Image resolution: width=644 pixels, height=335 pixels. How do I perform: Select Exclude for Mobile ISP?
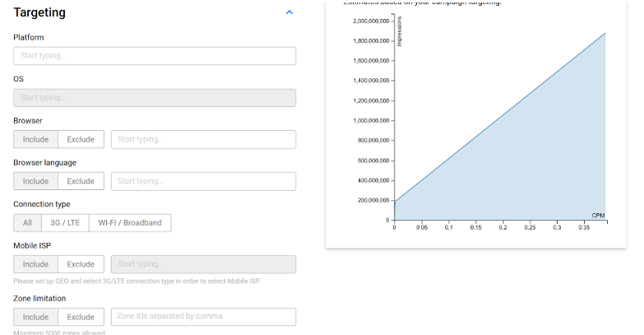click(x=81, y=264)
